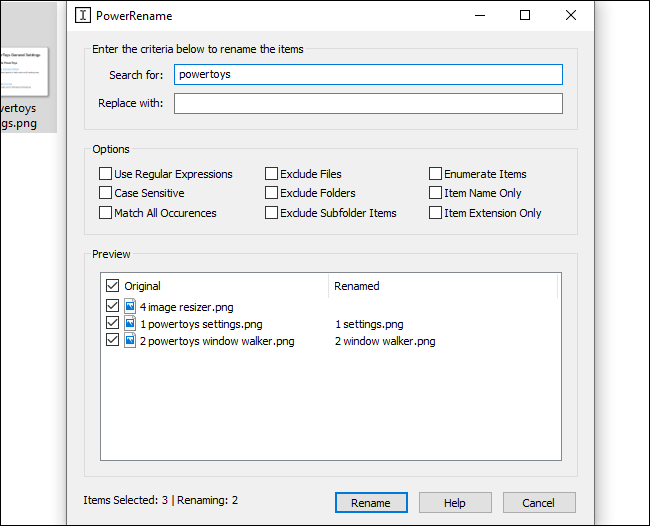Uncheck the Original select-all header checkbox

pos(112,286)
